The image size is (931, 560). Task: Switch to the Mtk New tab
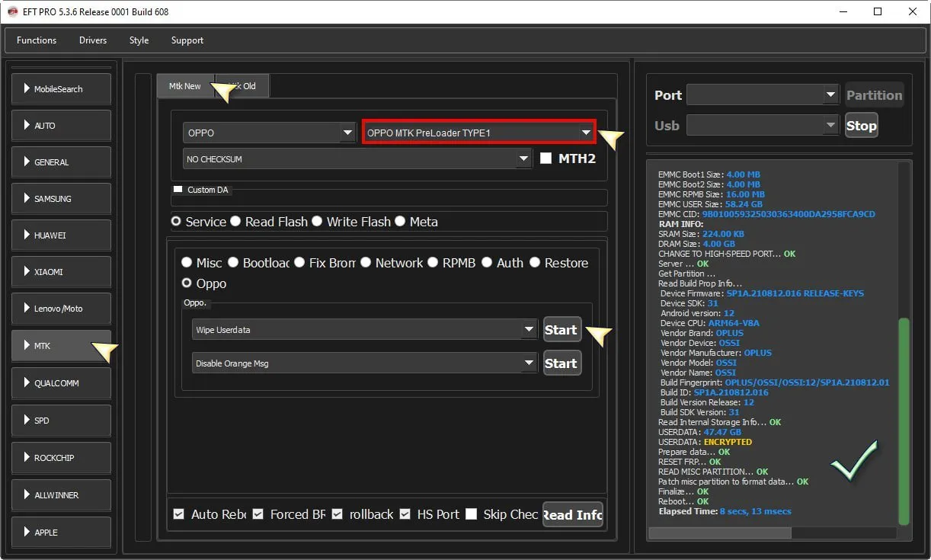(185, 86)
